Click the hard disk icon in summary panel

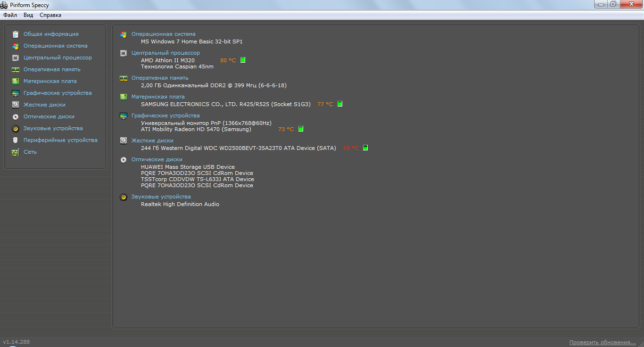124,140
